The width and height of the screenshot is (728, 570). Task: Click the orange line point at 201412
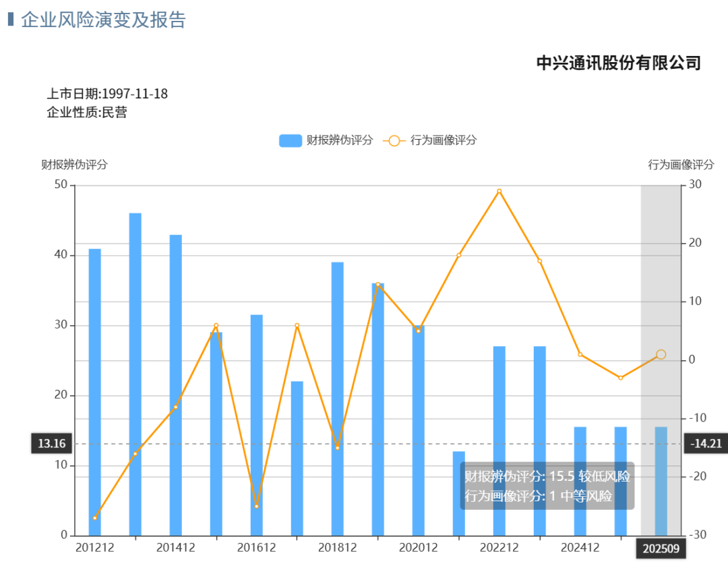(175, 407)
